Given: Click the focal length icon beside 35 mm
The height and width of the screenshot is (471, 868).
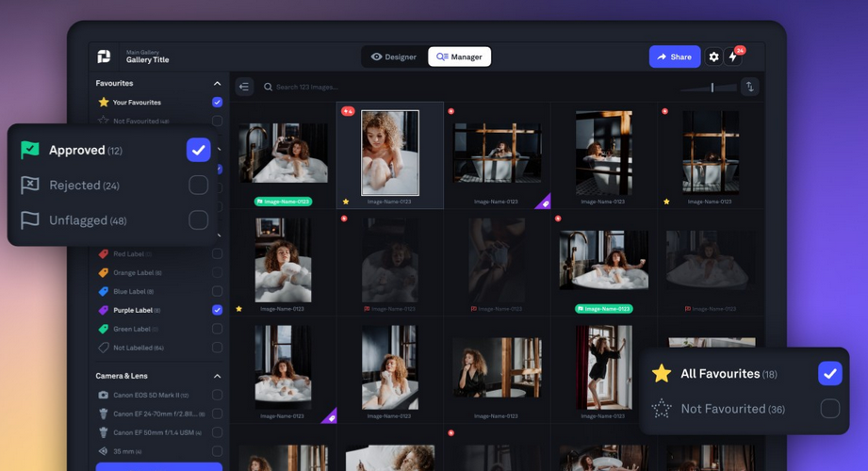Looking at the screenshot, I should 103,451.
